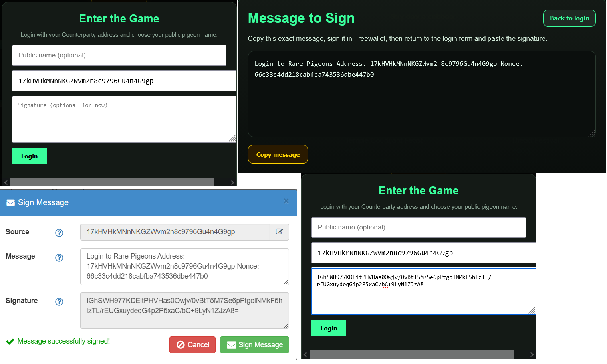This screenshot has height=364, width=607.
Task: Click the left scroll arrow under the pasted-signature form
Action: click(x=305, y=354)
